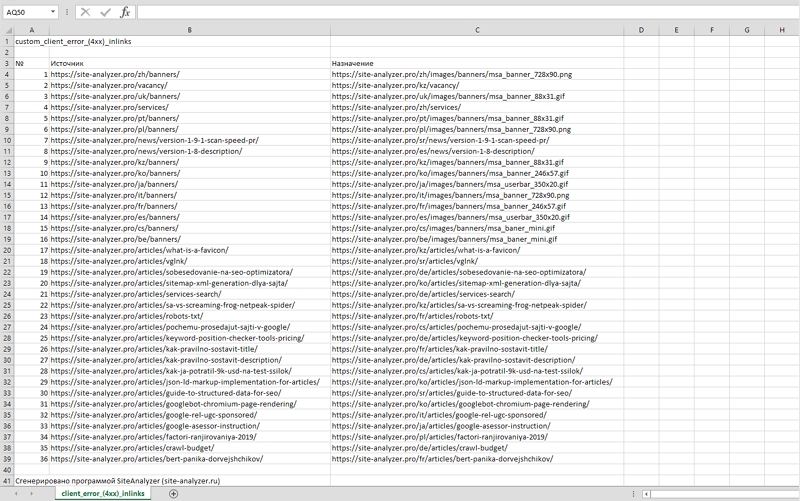Click destination cell de/articles/crawl-budget/

pyautogui.click(x=477, y=448)
